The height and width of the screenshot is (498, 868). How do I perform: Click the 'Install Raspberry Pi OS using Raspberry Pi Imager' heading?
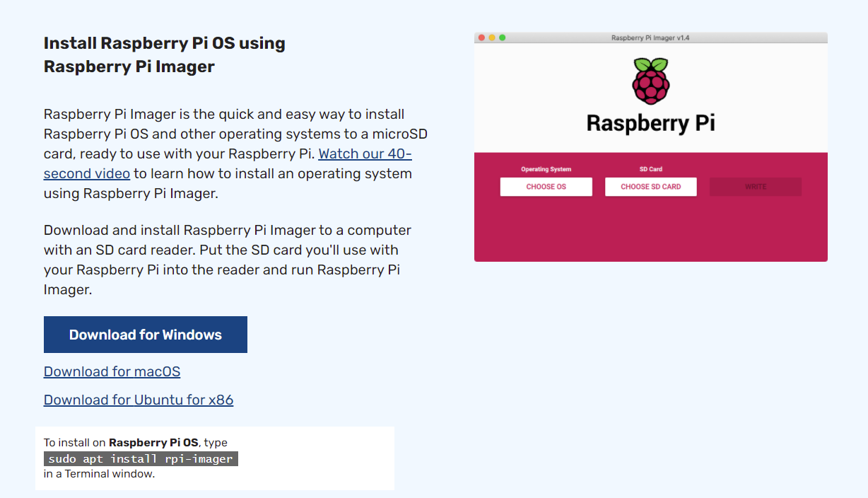click(165, 54)
